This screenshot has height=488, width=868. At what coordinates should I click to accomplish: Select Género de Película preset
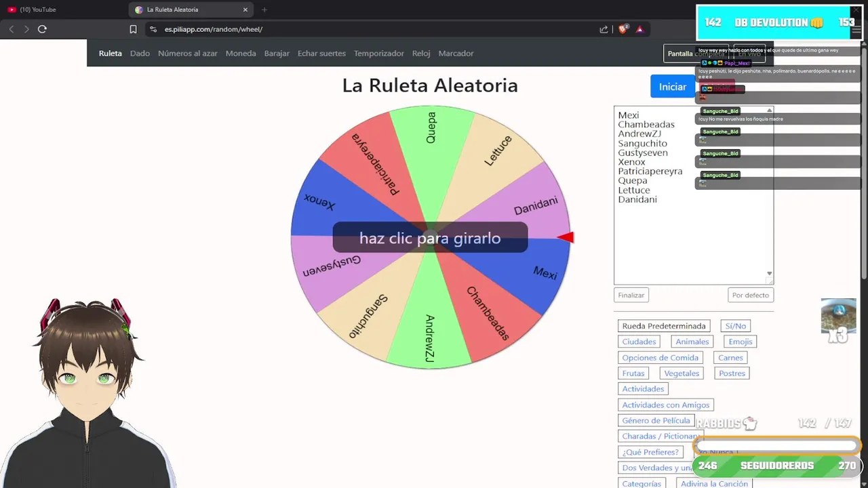(656, 420)
